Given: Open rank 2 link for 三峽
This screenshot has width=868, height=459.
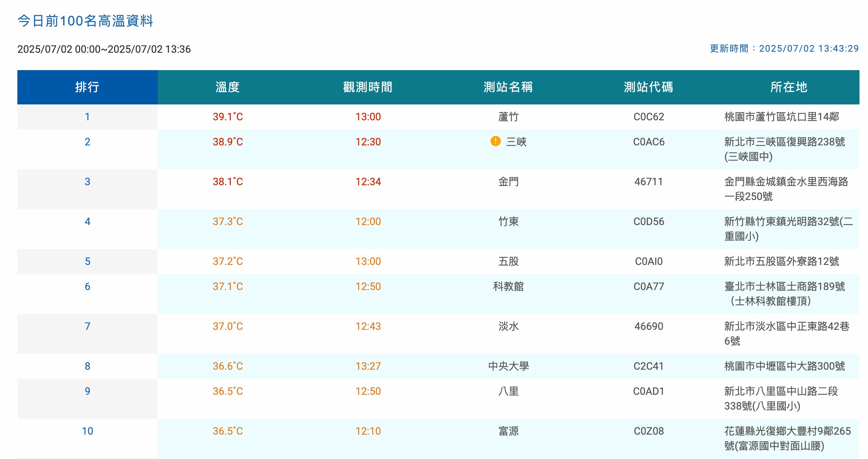Looking at the screenshot, I should pyautogui.click(x=87, y=141).
